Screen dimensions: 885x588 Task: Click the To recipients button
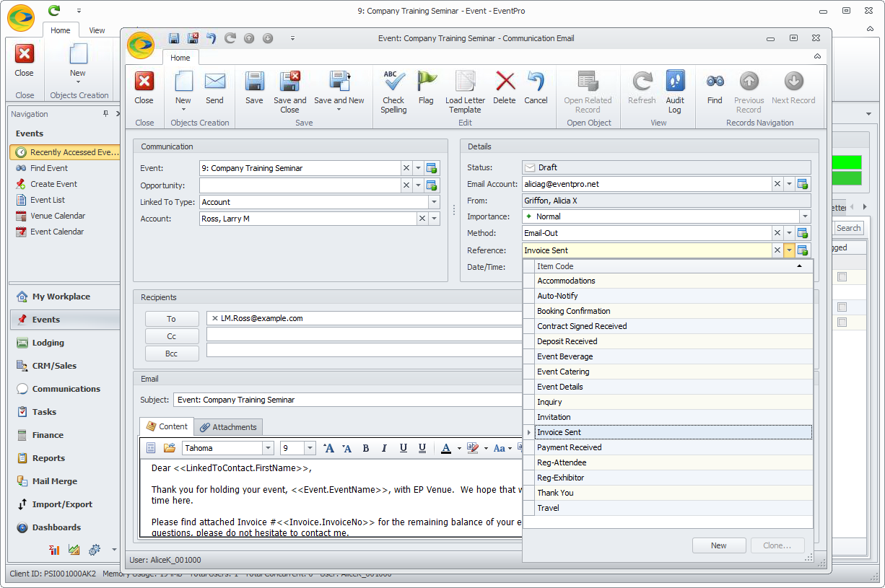(x=171, y=319)
